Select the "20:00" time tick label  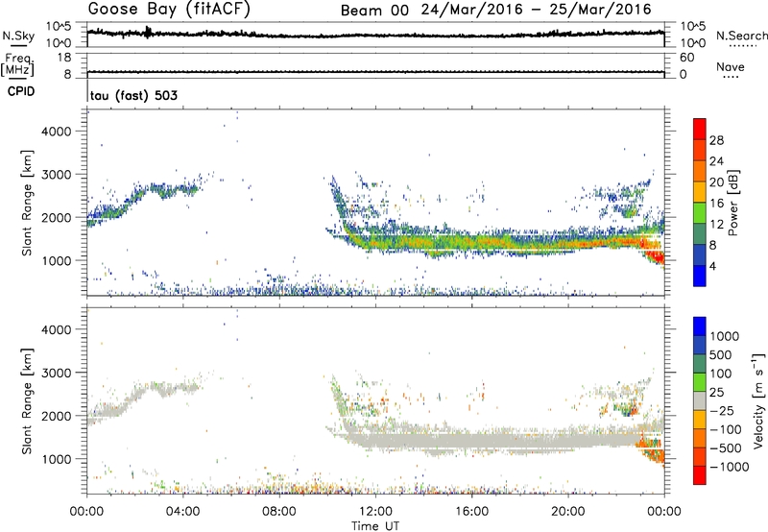(568, 512)
